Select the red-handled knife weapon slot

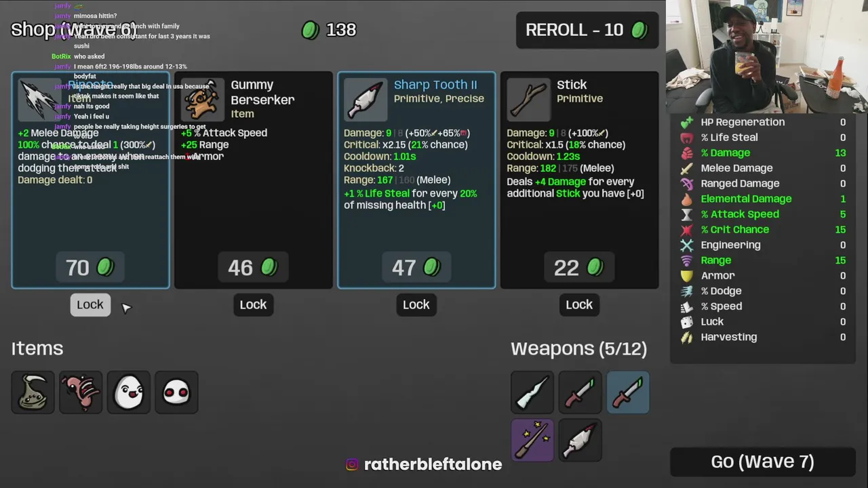coord(580,392)
